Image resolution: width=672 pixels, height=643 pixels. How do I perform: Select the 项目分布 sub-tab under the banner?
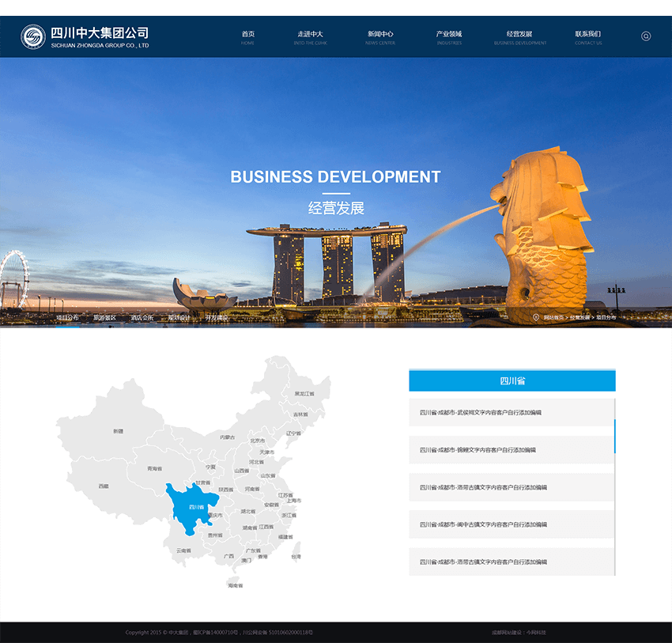click(67, 318)
